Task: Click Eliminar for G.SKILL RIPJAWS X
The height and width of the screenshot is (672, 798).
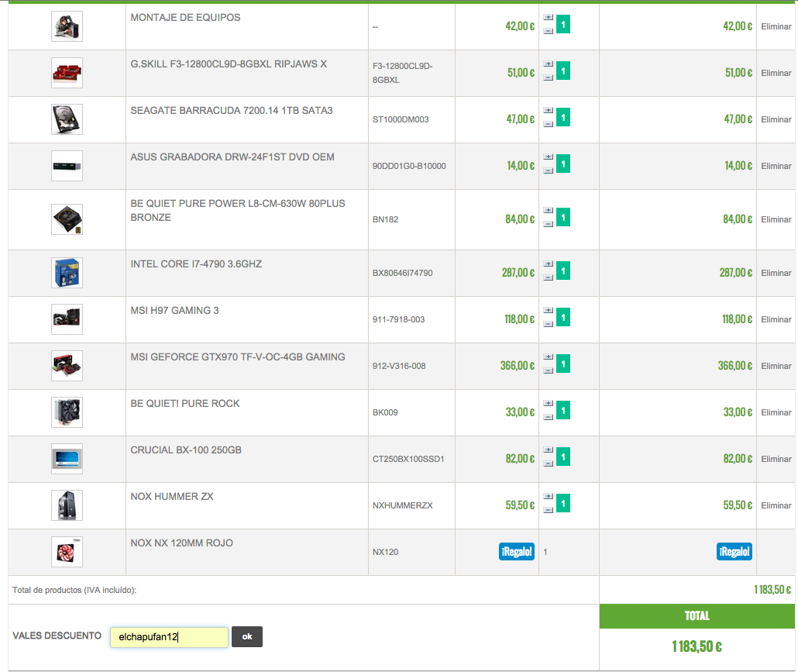Action: tap(776, 73)
